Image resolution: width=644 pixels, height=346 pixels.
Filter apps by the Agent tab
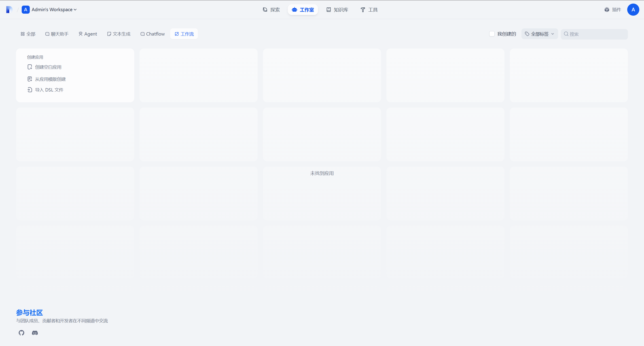(88, 34)
